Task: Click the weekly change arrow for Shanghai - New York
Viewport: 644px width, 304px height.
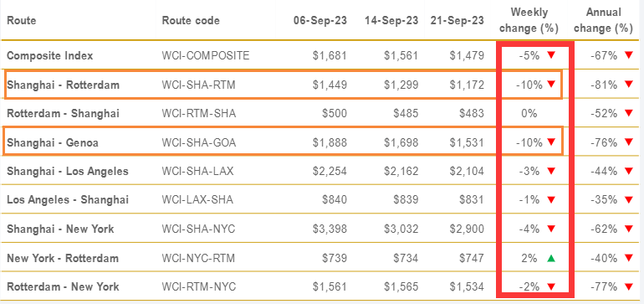Action: (551, 229)
